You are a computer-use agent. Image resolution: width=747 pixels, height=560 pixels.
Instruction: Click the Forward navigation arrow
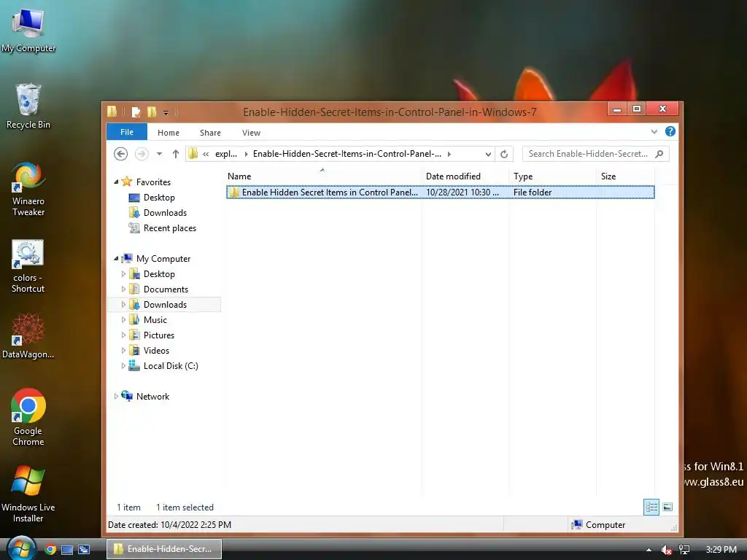(x=142, y=154)
